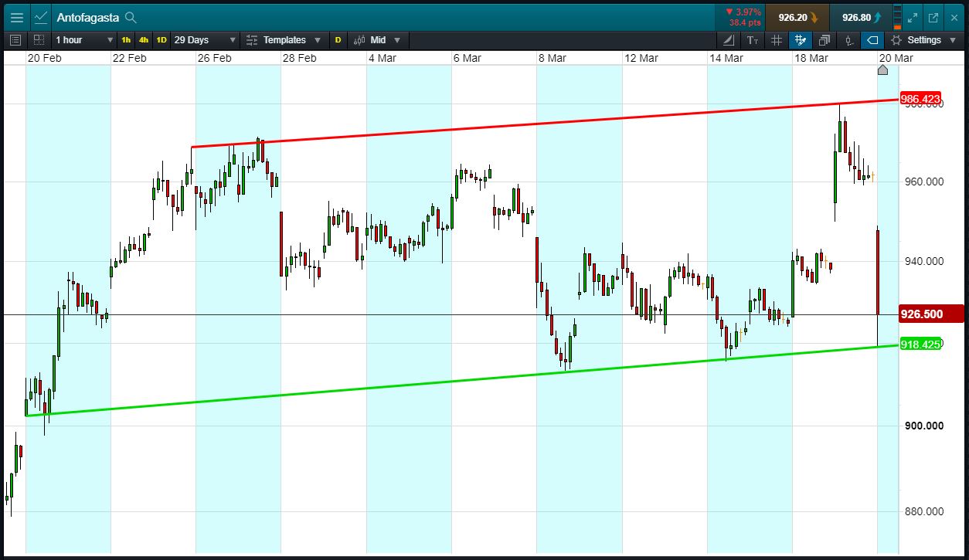This screenshot has width=969, height=560.
Task: Pop out the chart into new window
Action: click(933, 17)
